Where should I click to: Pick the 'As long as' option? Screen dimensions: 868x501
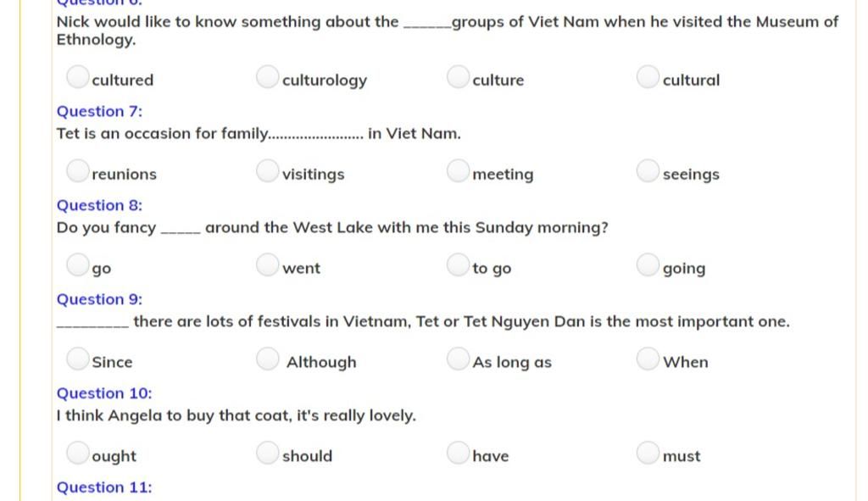(458, 359)
